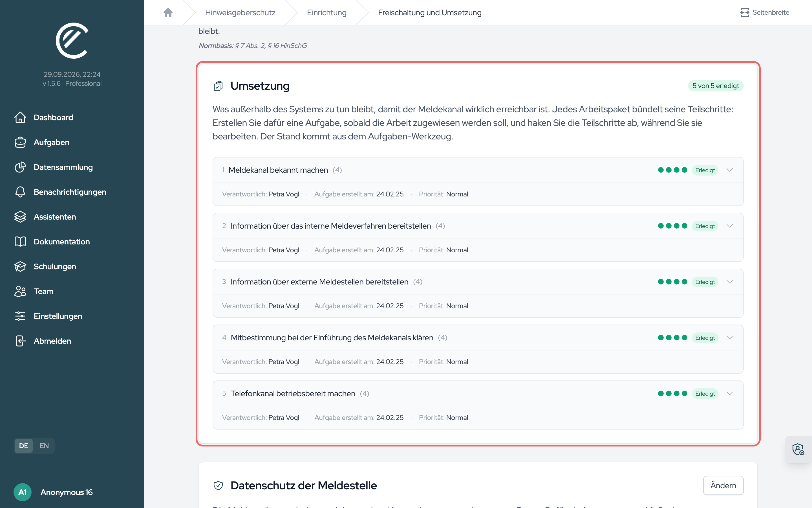The width and height of the screenshot is (812, 508).
Task: Click the Schulungen graduation cap icon
Action: coord(20,267)
